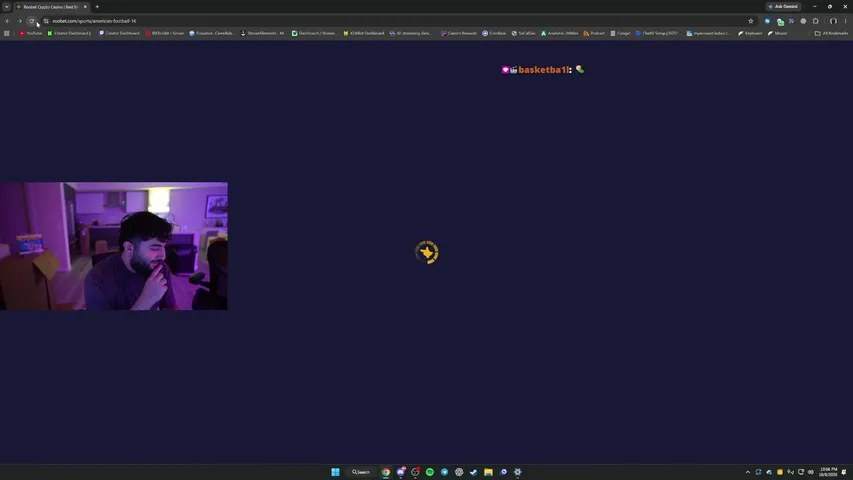Open File Explorer from the taskbar
The image size is (853, 480).
pos(489,472)
